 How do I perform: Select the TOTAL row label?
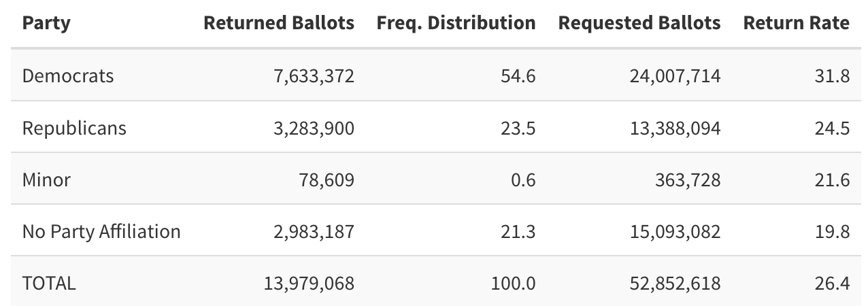49,283
